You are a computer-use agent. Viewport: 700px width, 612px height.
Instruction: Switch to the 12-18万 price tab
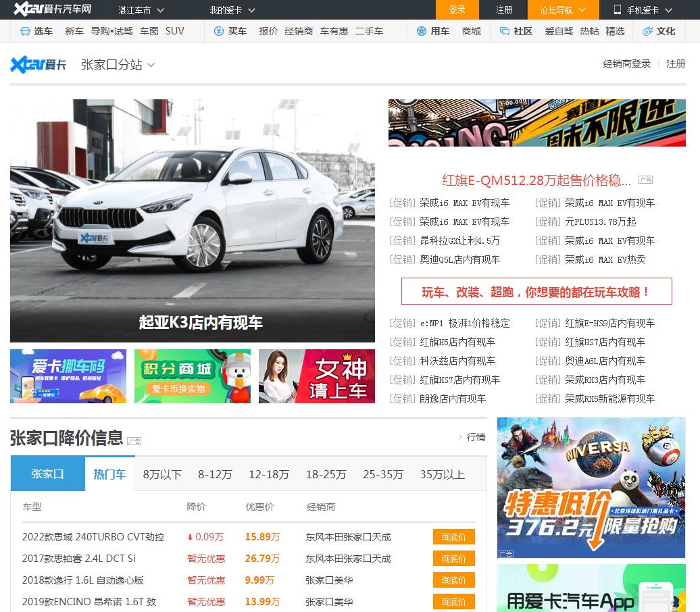click(x=269, y=474)
